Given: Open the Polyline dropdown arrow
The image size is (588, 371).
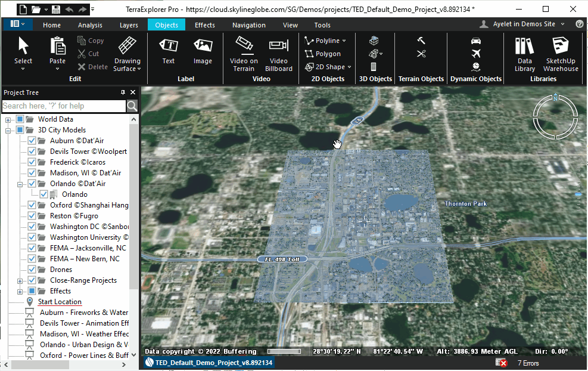Looking at the screenshot, I should (344, 41).
